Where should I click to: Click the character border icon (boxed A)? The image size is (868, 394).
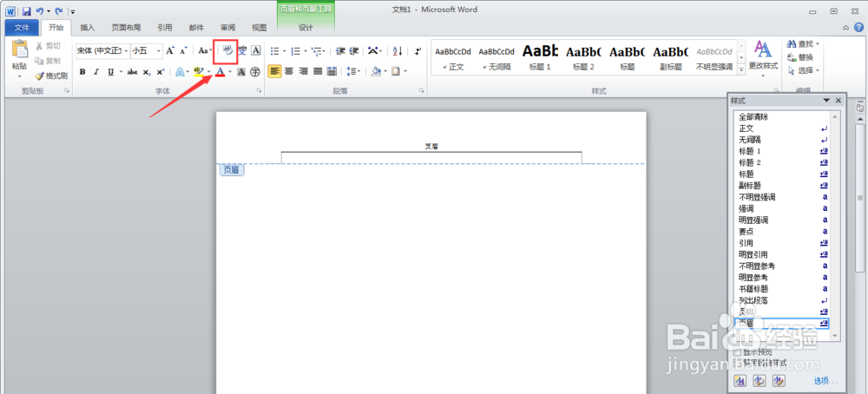click(x=256, y=50)
